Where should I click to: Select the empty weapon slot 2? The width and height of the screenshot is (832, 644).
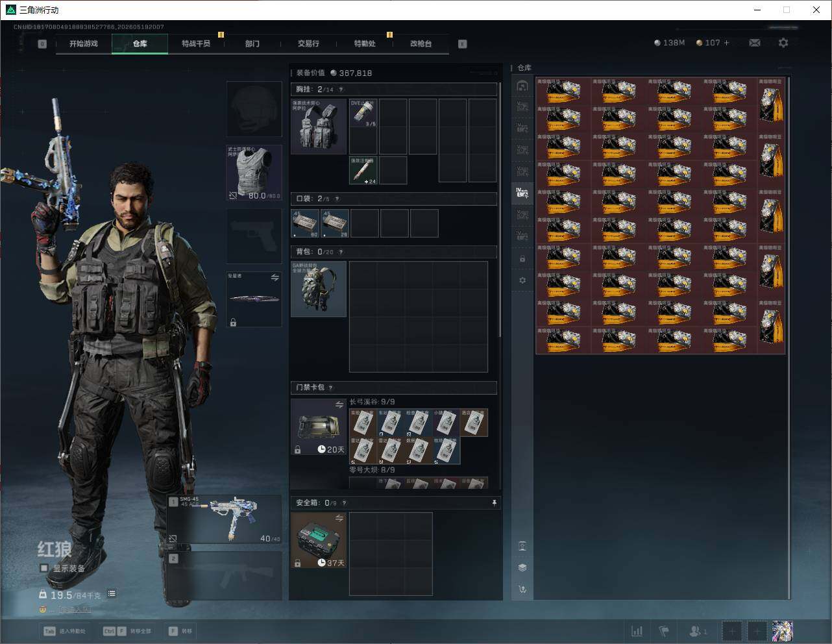(225, 575)
